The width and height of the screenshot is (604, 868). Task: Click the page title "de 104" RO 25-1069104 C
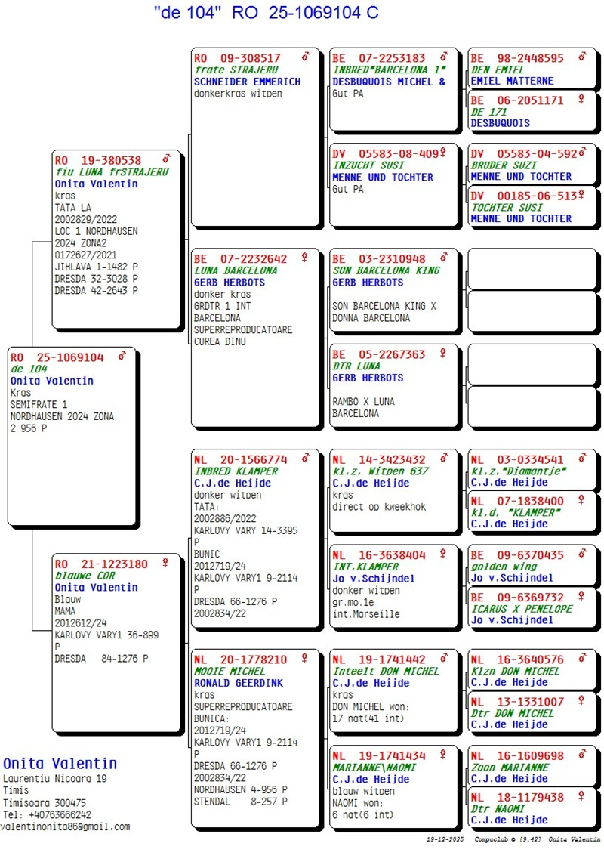coord(266,13)
